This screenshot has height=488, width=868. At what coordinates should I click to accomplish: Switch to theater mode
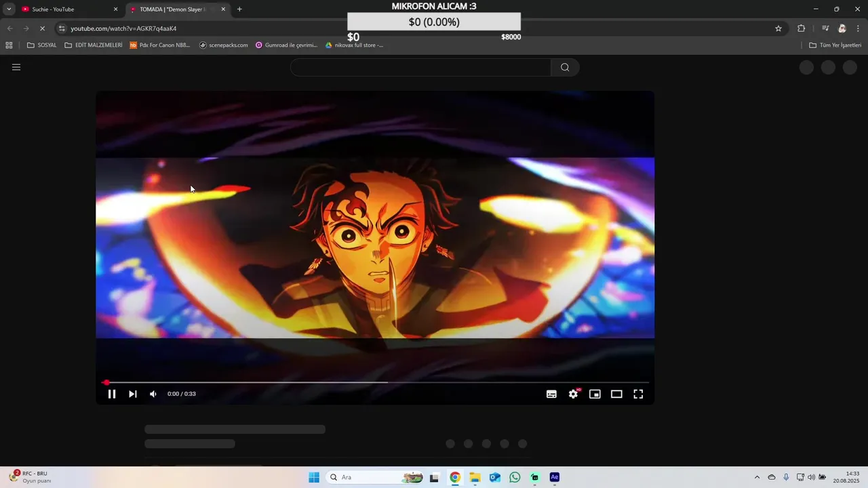click(x=616, y=394)
